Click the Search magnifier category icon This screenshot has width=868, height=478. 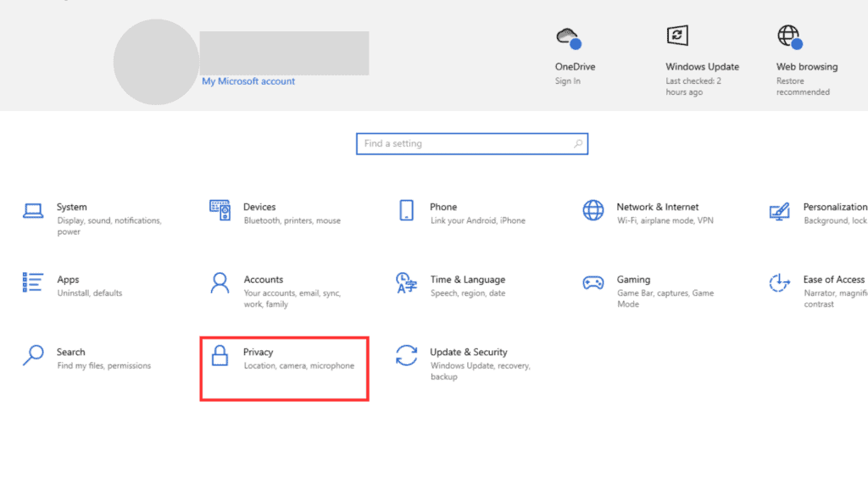pos(33,355)
